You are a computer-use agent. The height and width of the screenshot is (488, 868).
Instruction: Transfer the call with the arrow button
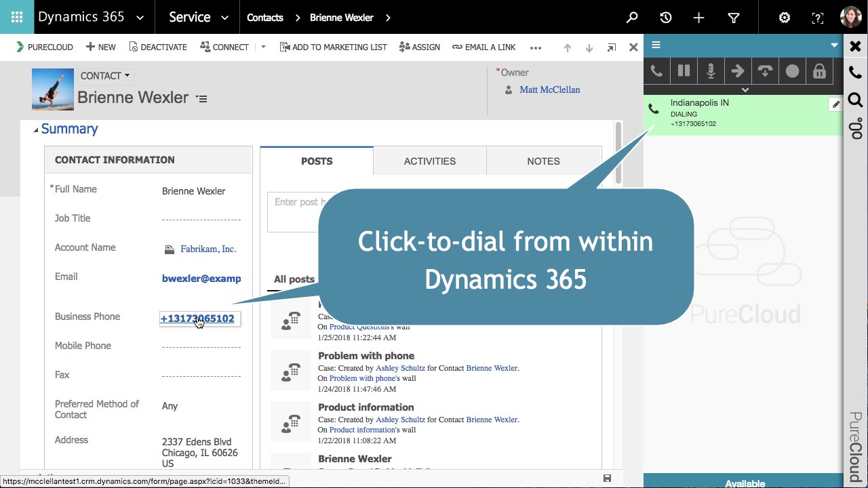738,71
